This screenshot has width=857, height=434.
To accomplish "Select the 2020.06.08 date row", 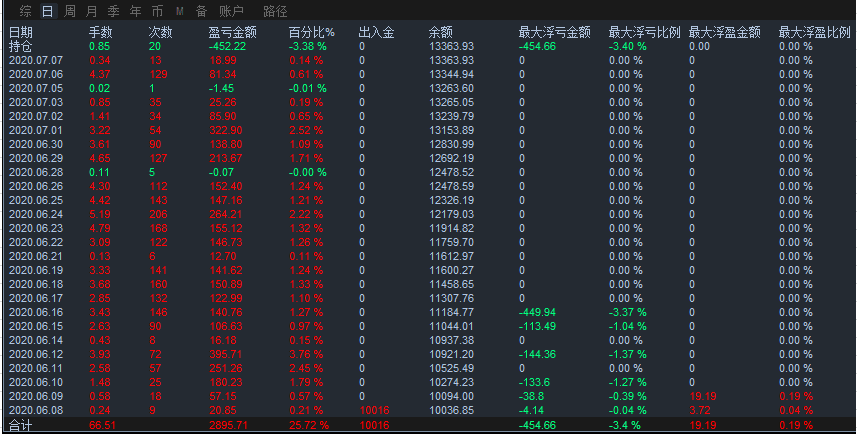I will coord(36,410).
